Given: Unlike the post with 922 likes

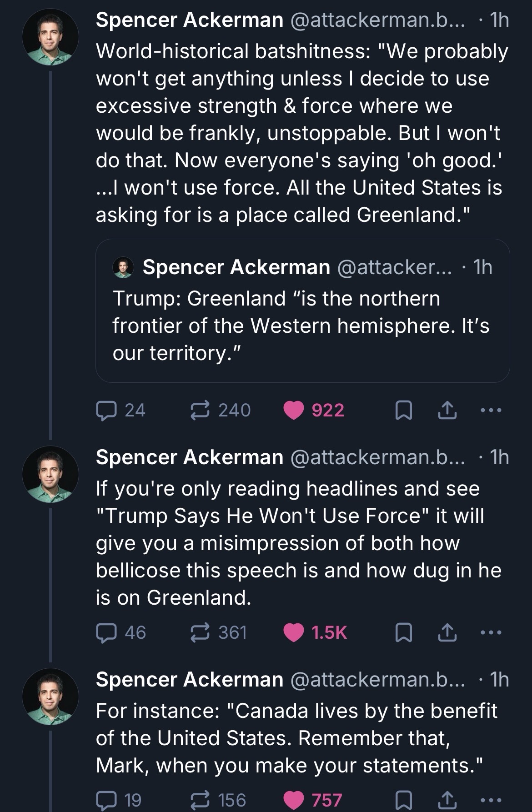Looking at the screenshot, I should click(x=293, y=411).
